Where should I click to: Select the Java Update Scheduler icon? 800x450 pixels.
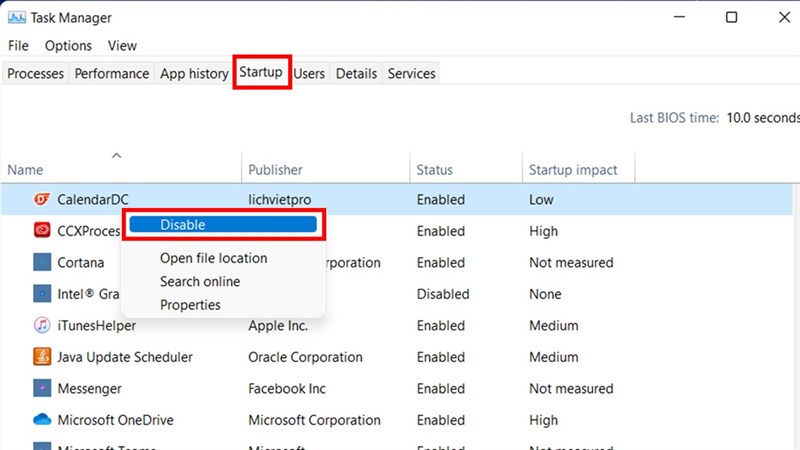tap(42, 357)
